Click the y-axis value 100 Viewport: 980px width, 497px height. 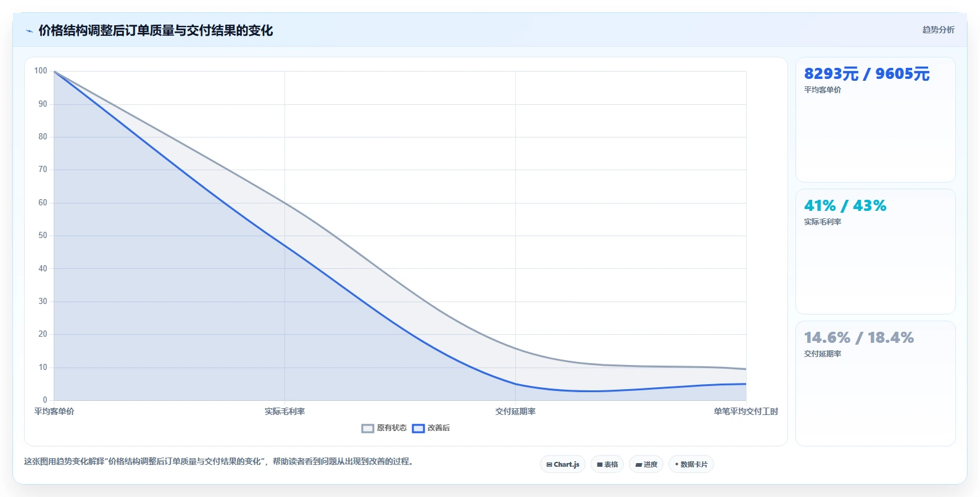click(41, 71)
